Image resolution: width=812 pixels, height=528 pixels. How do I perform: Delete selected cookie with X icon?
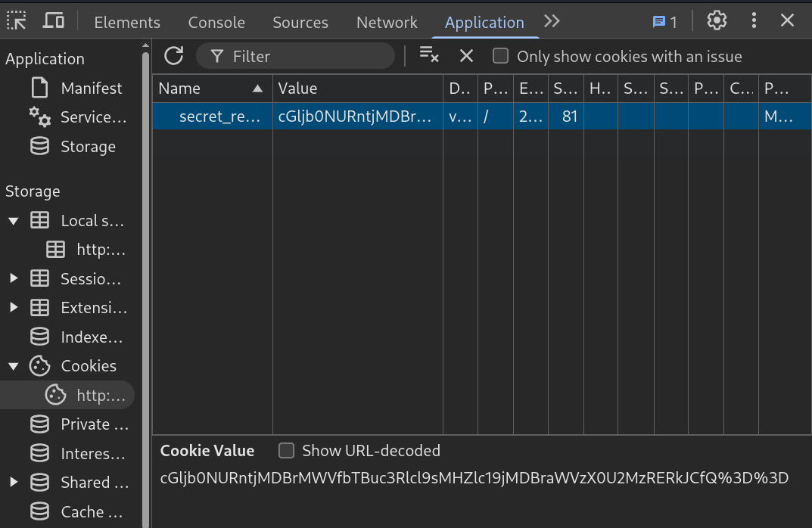coord(466,56)
